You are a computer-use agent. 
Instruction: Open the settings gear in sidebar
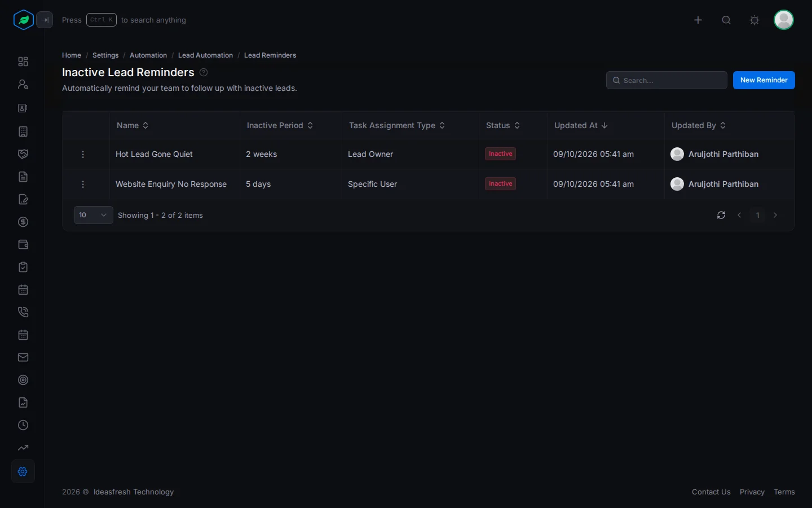[23, 471]
